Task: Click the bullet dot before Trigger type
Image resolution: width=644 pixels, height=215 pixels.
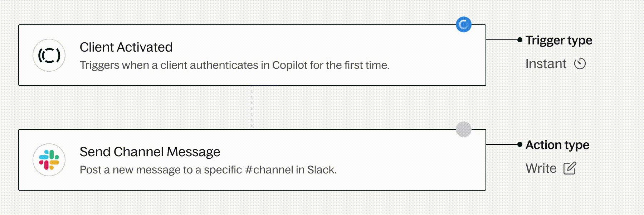Action: (x=520, y=40)
